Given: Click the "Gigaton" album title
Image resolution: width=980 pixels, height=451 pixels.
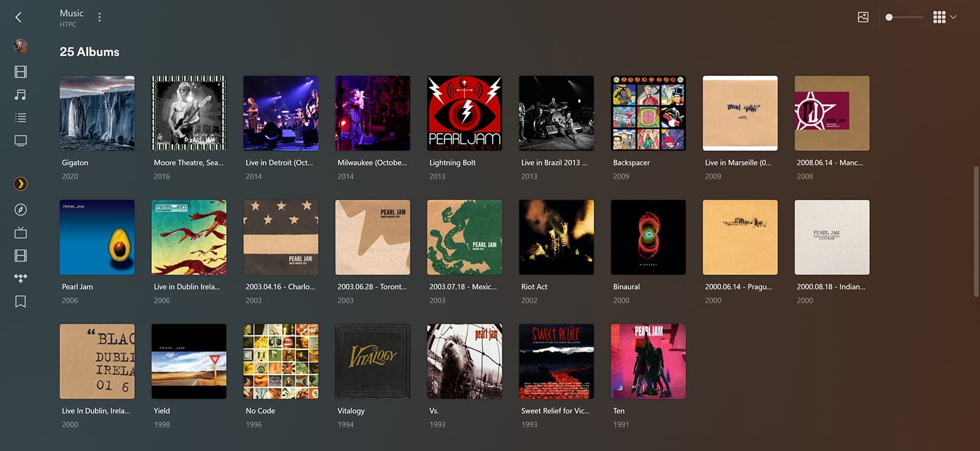Looking at the screenshot, I should pos(75,163).
